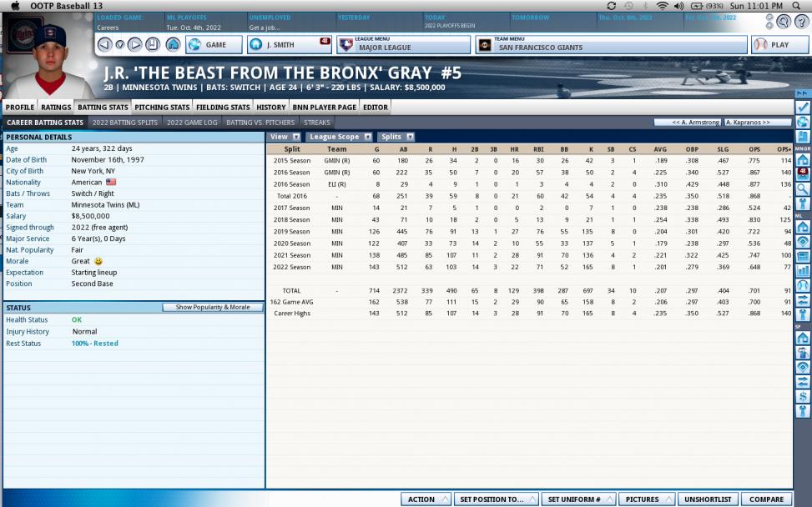812x507 pixels.
Task: Click the MNGR magnifier icon in sidebar
Action: (803, 188)
